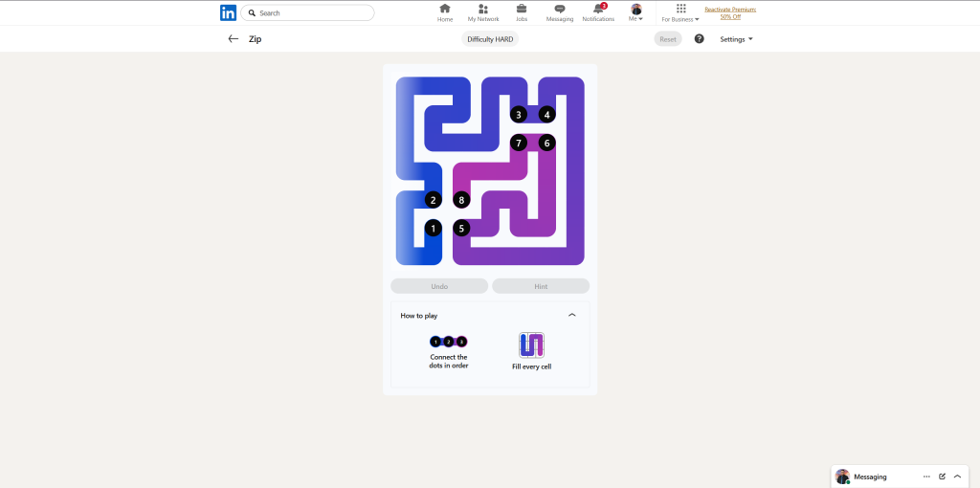Screen dimensions: 980x488
Task: Click the Hint button
Action: coord(541,286)
